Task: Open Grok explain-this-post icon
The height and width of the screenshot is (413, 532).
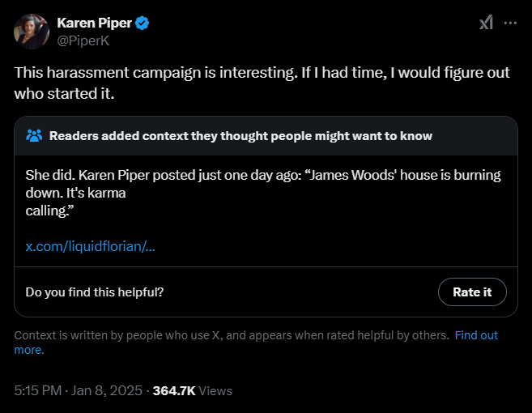Action: click(x=486, y=23)
